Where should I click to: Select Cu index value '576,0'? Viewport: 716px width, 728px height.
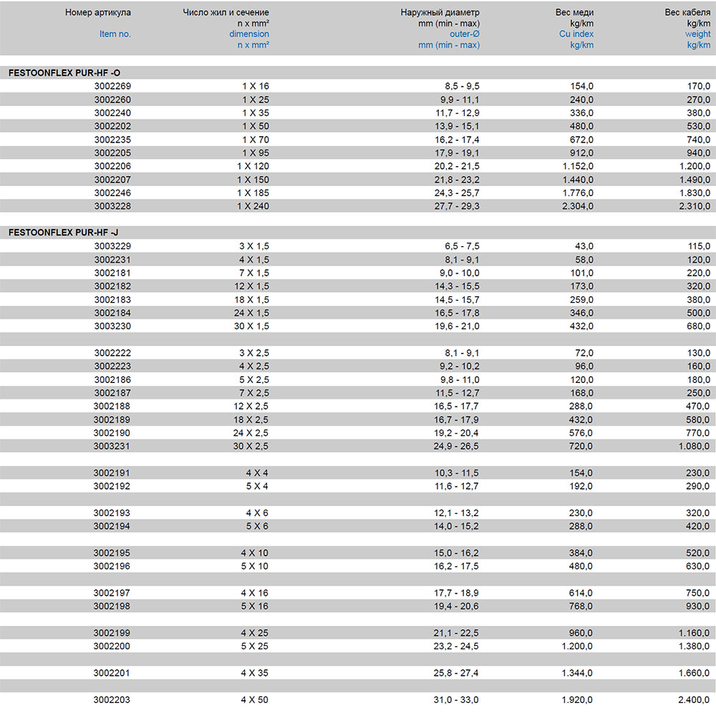click(x=581, y=433)
